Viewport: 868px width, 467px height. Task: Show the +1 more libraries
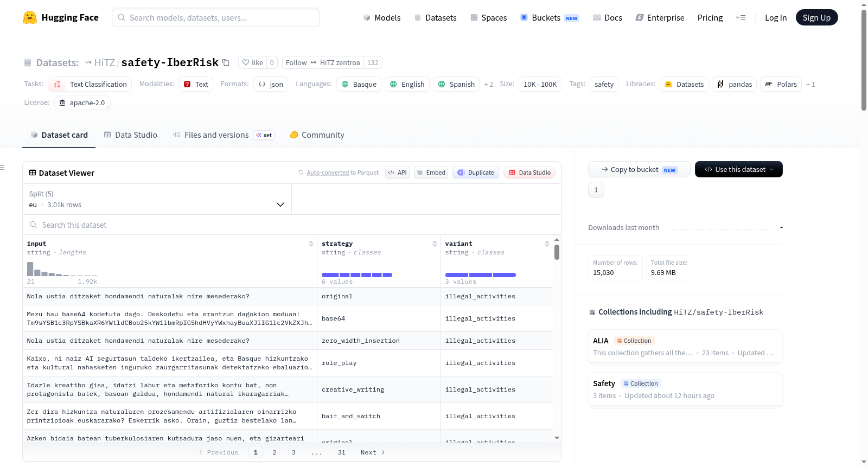point(810,84)
